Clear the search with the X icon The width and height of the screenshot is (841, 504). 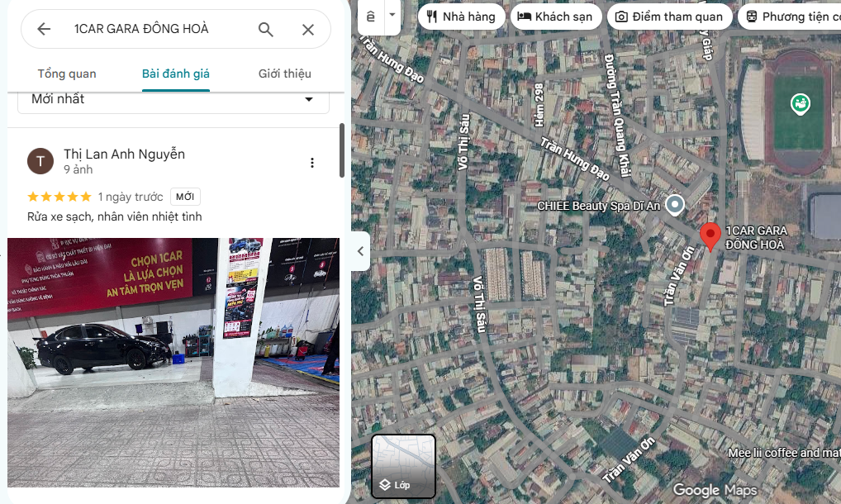[308, 30]
